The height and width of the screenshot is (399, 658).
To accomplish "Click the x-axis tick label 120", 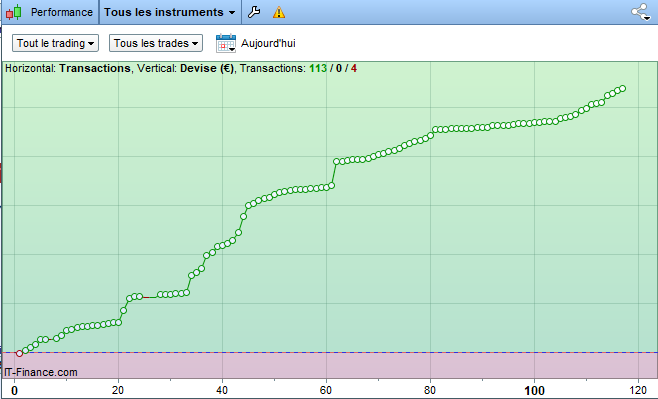I will coord(638,391).
